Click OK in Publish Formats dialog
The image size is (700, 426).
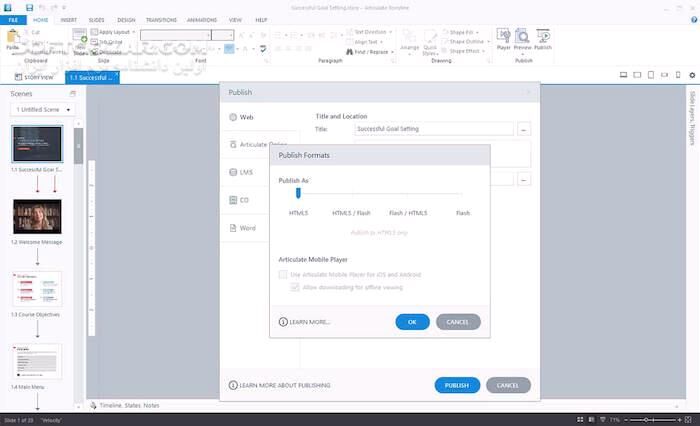(412, 322)
